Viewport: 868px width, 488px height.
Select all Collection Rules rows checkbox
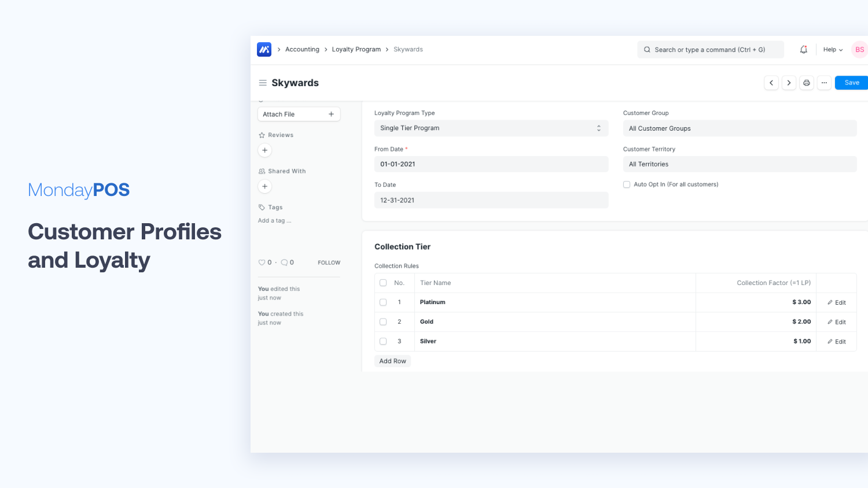click(383, 283)
